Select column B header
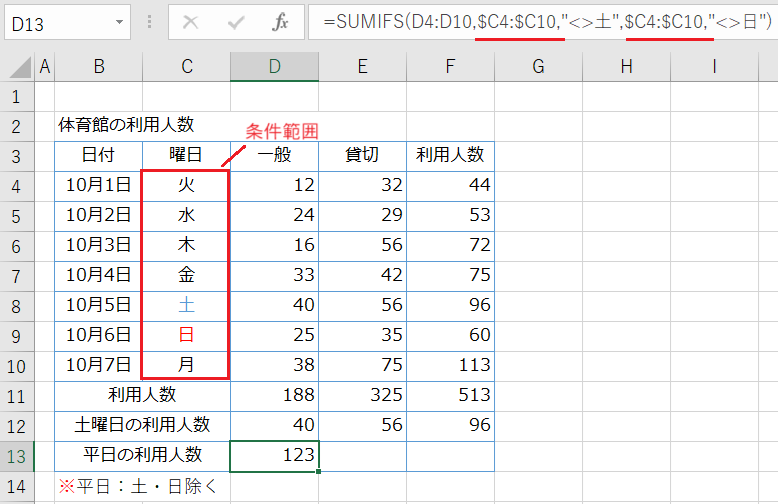The height and width of the screenshot is (504, 778). click(99, 66)
